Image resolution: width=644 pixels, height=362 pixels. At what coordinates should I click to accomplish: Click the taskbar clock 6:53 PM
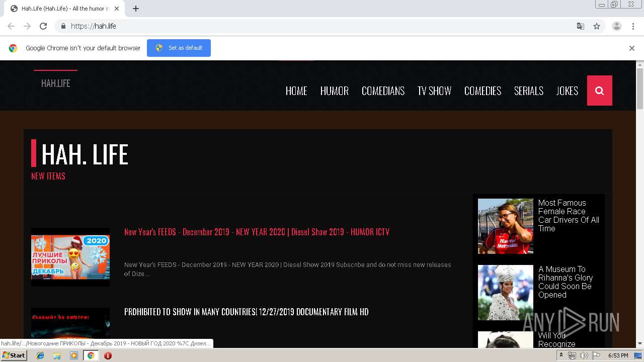(x=618, y=355)
